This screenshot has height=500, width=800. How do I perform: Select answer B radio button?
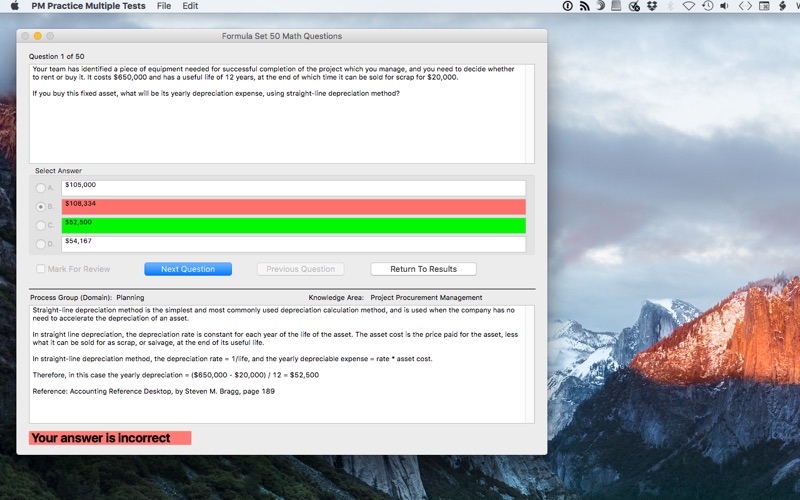[x=41, y=207]
